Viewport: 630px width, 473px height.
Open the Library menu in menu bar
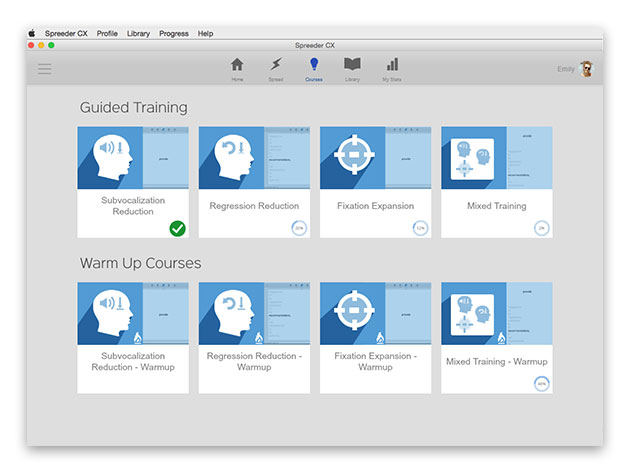[138, 33]
